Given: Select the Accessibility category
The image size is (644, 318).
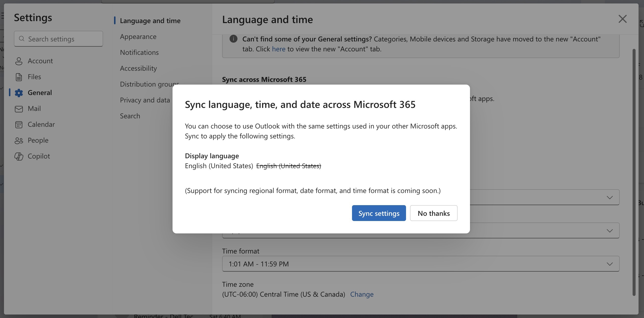Looking at the screenshot, I should (138, 68).
